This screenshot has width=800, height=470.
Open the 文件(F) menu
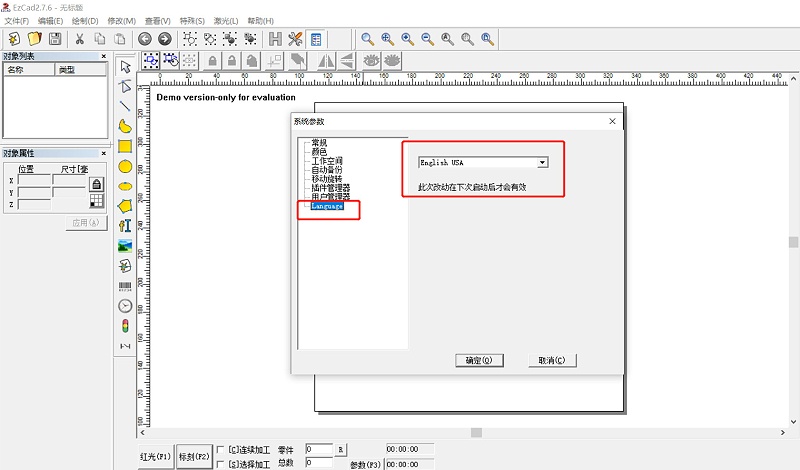pyautogui.click(x=18, y=21)
